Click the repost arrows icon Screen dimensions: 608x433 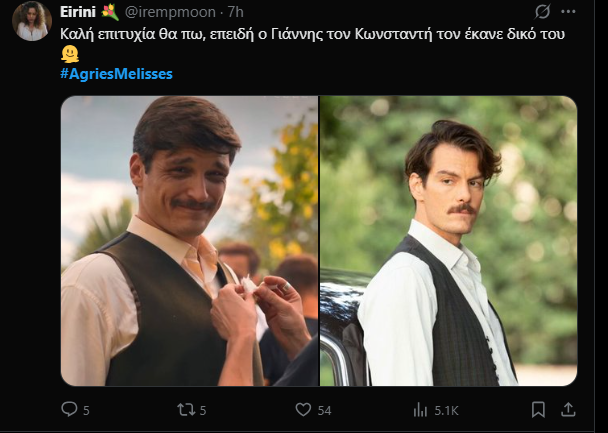[x=185, y=409]
